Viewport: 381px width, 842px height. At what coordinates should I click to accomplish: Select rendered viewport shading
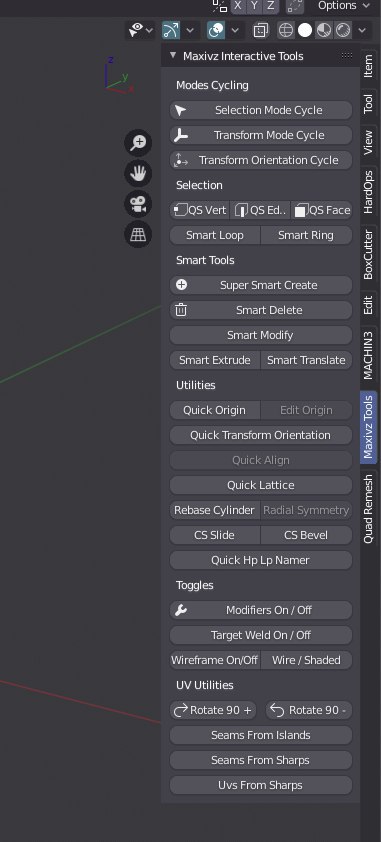click(x=343, y=31)
